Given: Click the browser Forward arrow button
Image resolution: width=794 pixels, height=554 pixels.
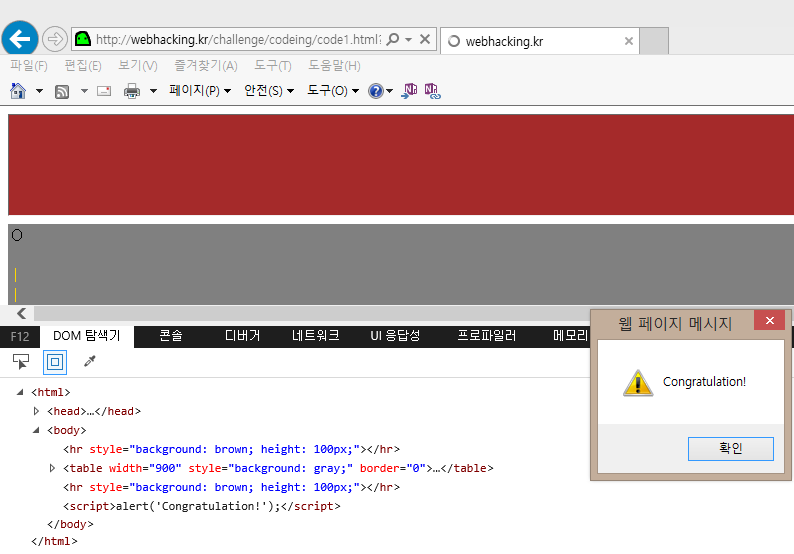Looking at the screenshot, I should (x=55, y=39).
